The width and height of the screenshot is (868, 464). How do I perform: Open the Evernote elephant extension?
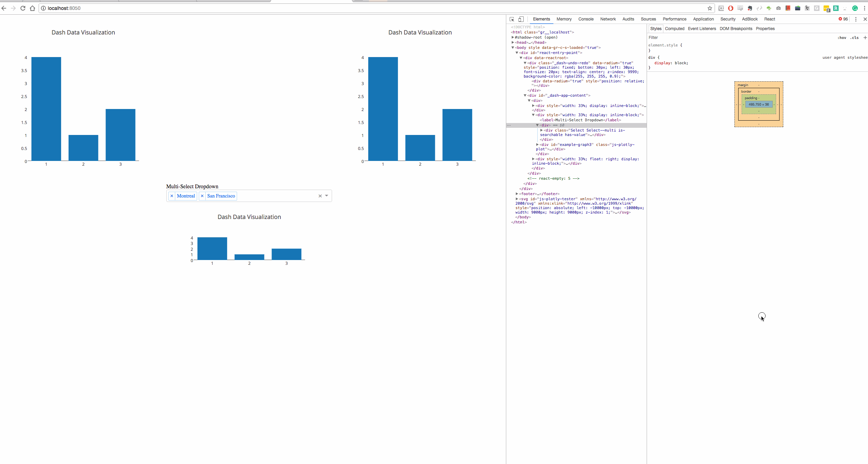[750, 8]
